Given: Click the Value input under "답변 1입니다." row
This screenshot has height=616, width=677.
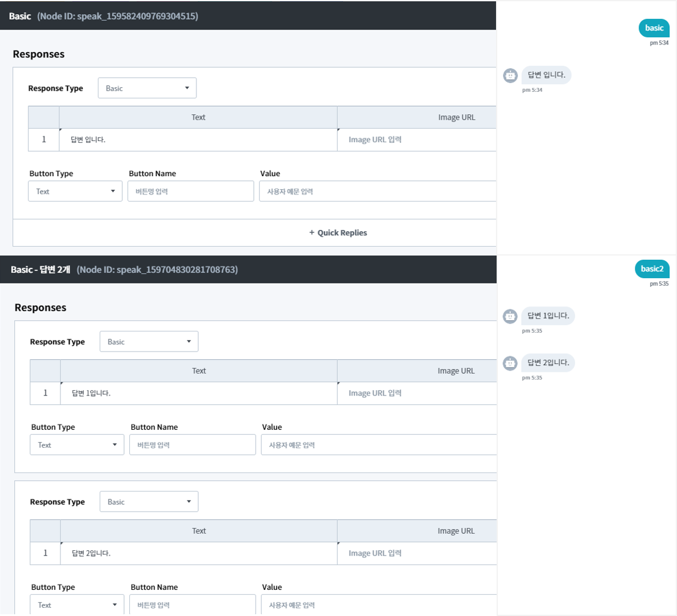Looking at the screenshot, I should pos(378,445).
